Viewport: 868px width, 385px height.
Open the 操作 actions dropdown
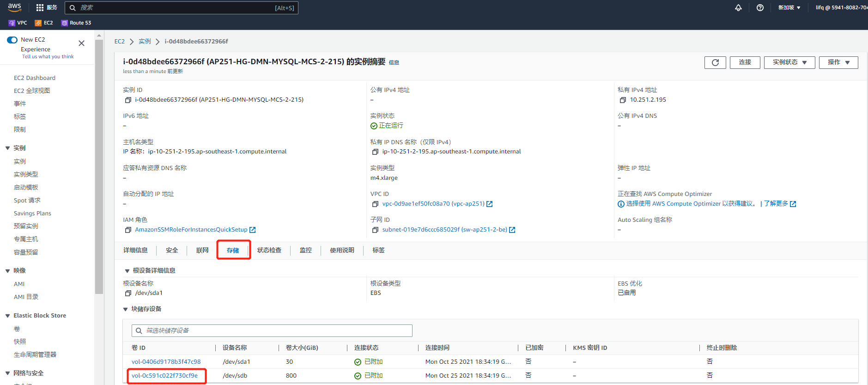pos(838,62)
